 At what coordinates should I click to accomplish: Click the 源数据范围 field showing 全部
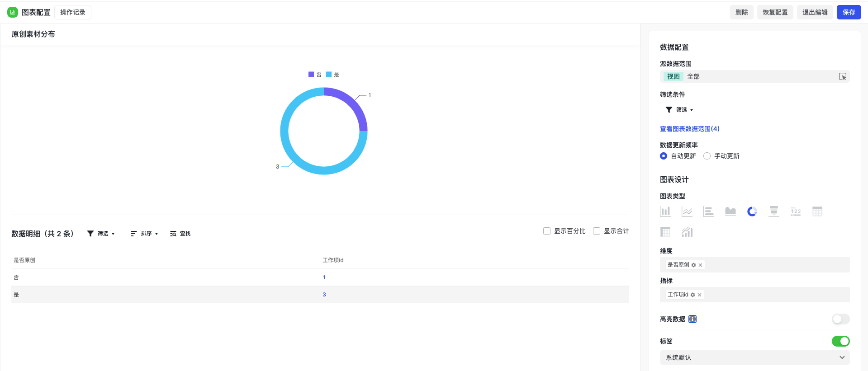pos(754,76)
